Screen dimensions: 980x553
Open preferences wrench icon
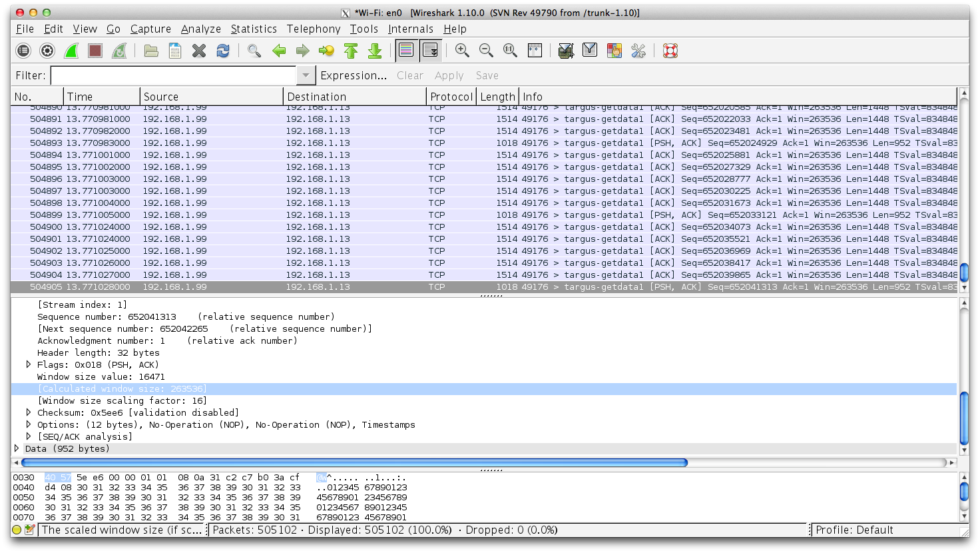[638, 51]
